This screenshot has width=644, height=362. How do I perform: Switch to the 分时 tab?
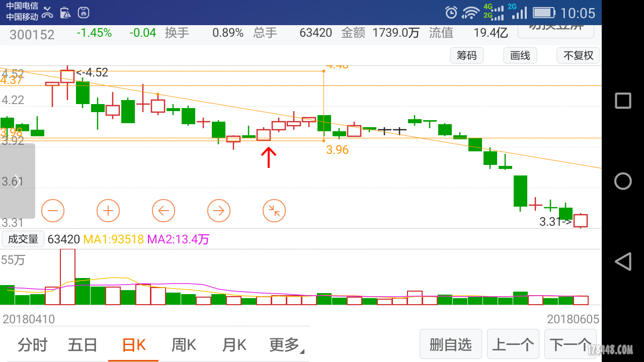click(33, 345)
